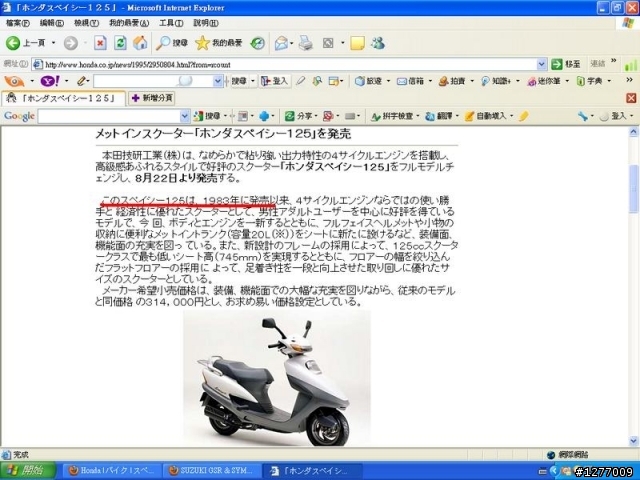The width and height of the screenshot is (640, 480).
Task: Open the wrench settings icon in Google toolbar
Action: tap(583, 116)
